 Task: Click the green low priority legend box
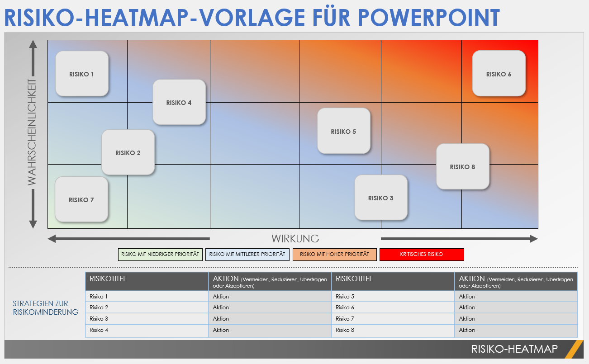[x=160, y=254]
